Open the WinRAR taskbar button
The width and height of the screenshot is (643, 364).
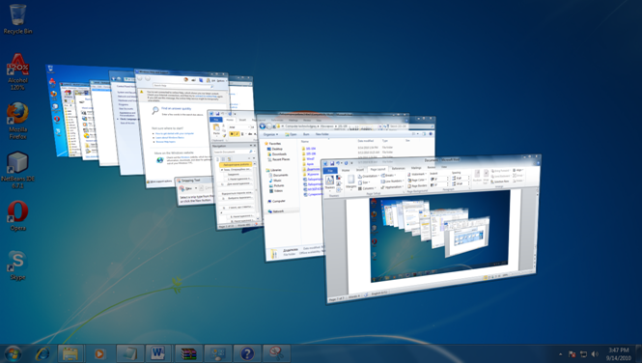pyautogui.click(x=188, y=353)
